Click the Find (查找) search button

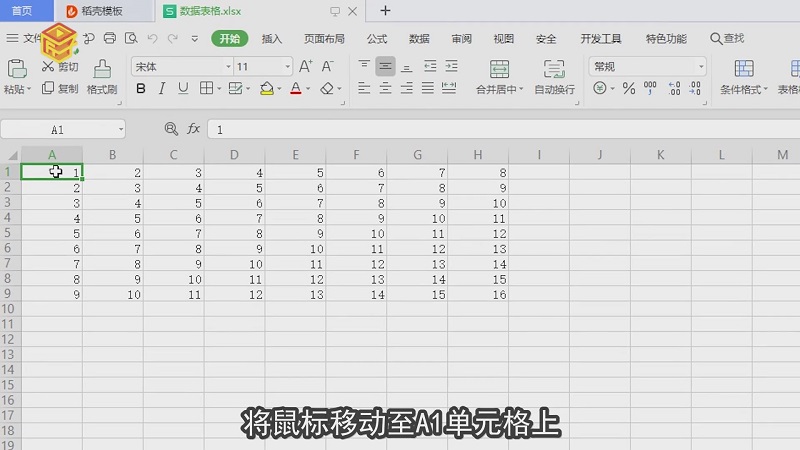[x=727, y=39]
